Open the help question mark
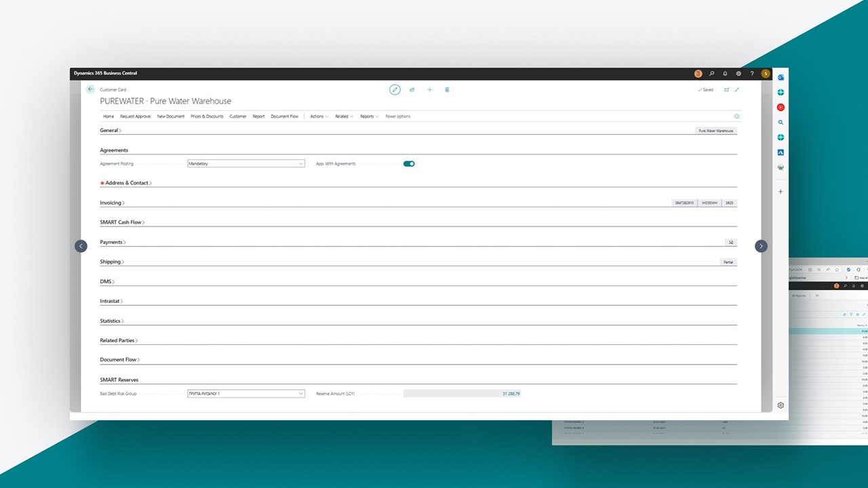The height and width of the screenshot is (488, 868). [x=752, y=73]
